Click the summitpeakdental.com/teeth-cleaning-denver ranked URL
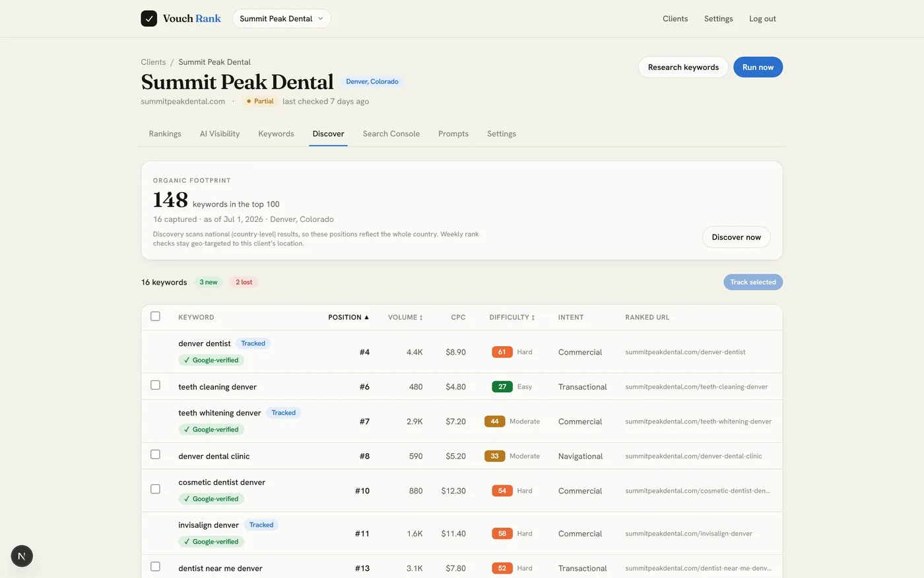 click(x=696, y=387)
